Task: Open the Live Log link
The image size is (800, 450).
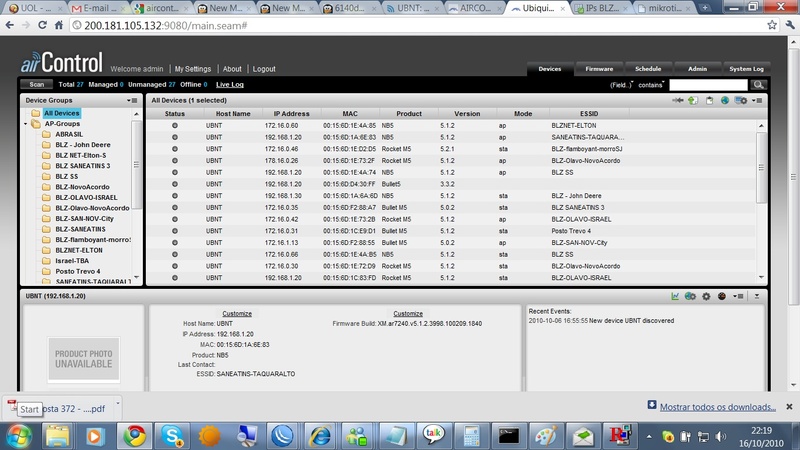Action: click(230, 85)
